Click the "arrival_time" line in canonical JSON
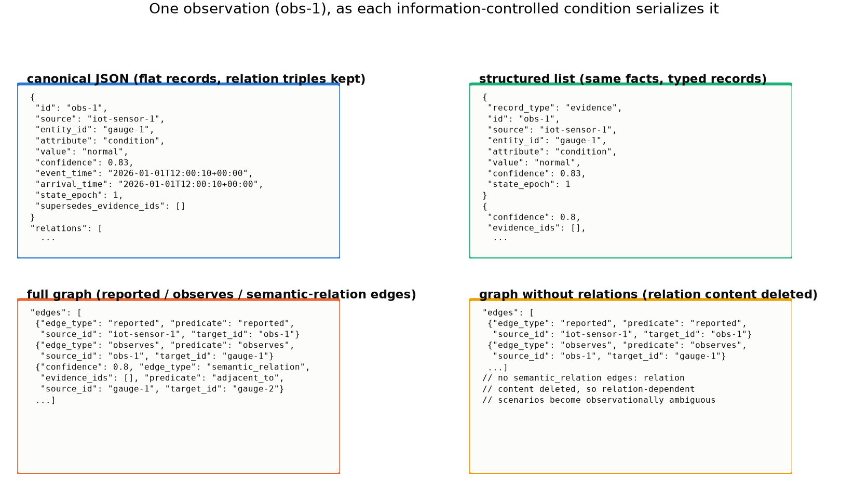This screenshot has width=868, height=491. [x=150, y=184]
